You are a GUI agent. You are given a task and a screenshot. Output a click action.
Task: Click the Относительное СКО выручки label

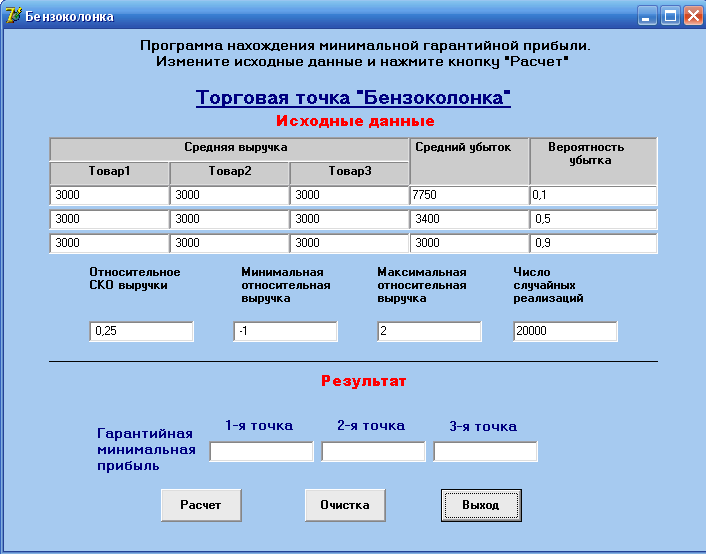135,278
